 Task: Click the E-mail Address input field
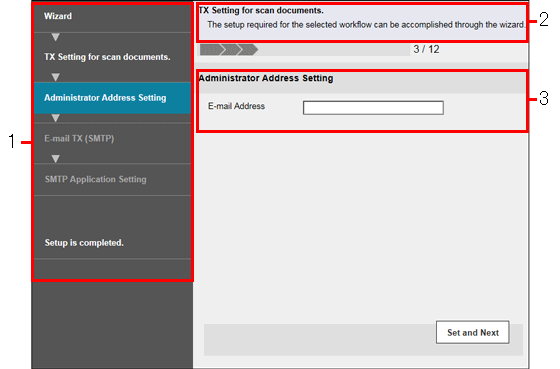(x=373, y=108)
